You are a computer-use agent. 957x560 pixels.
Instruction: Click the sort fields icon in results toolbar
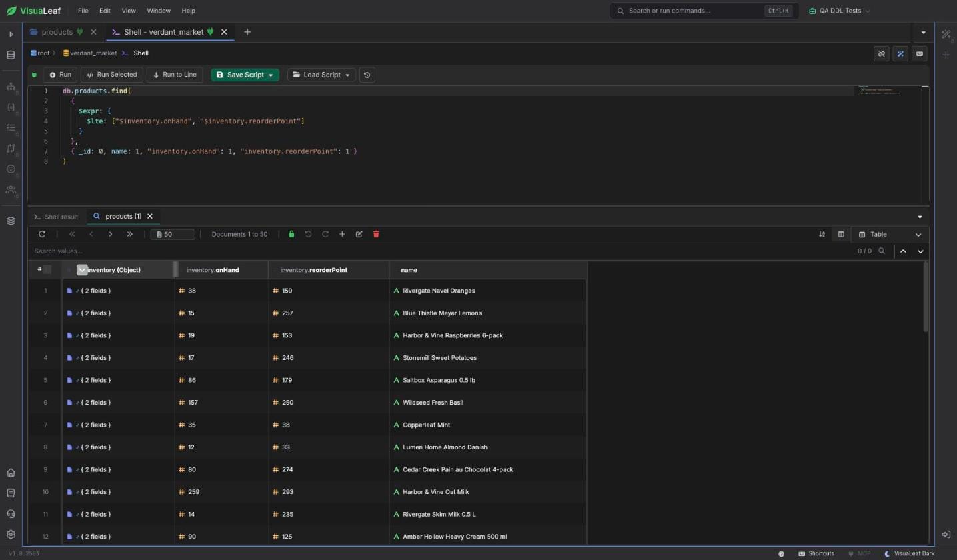[x=822, y=234]
